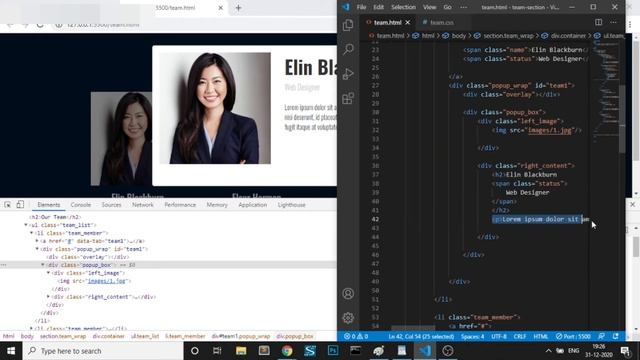Switch to the DevTools Lighthouse tab

point(291,204)
